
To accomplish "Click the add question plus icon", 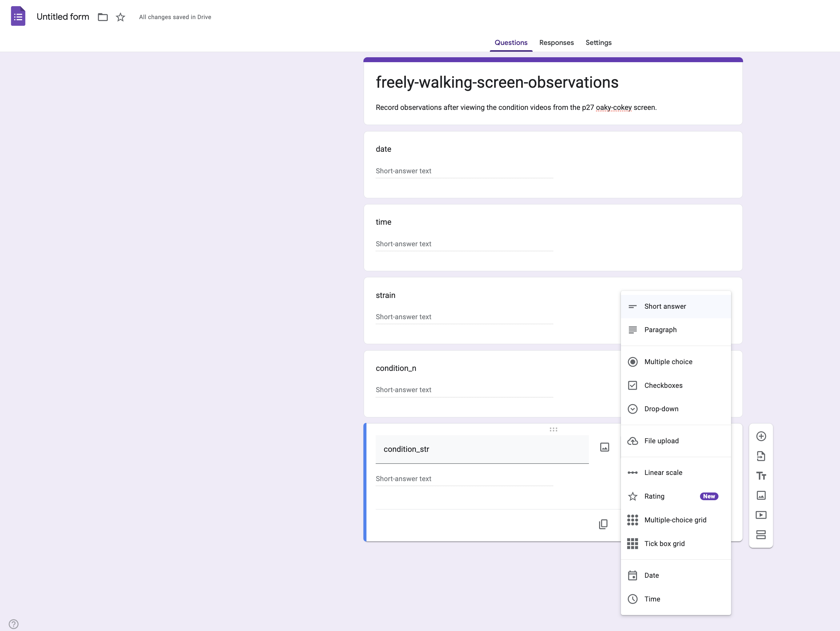I will [761, 436].
